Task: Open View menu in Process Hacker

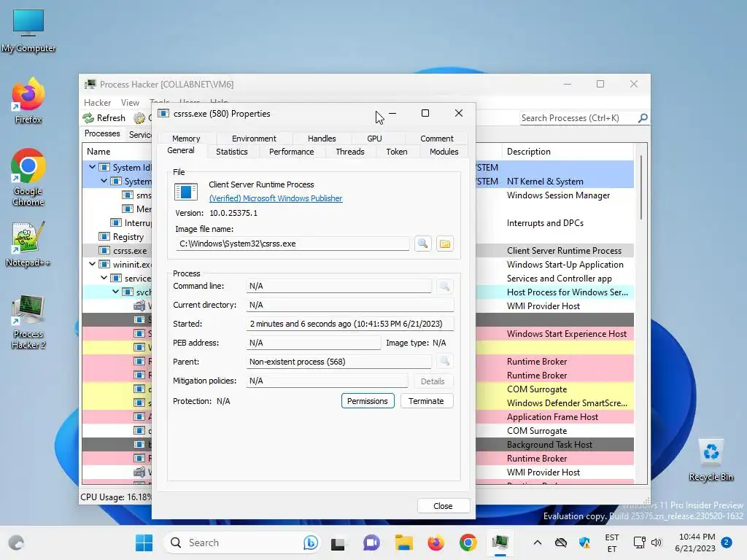Action: tap(130, 102)
